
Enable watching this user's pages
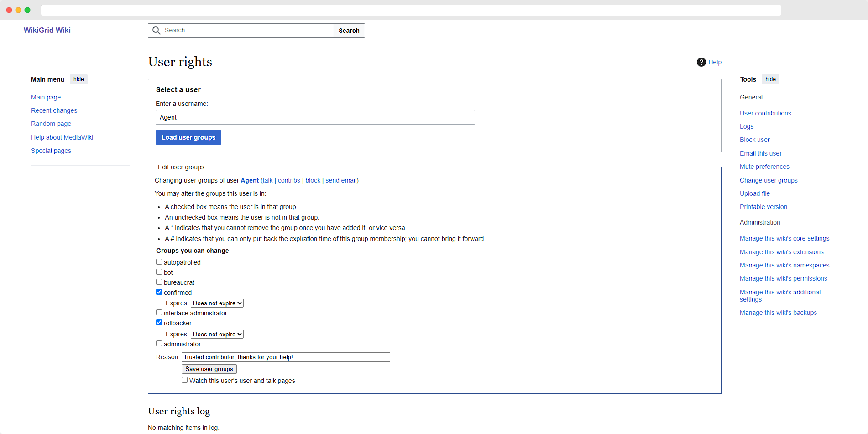[185, 380]
